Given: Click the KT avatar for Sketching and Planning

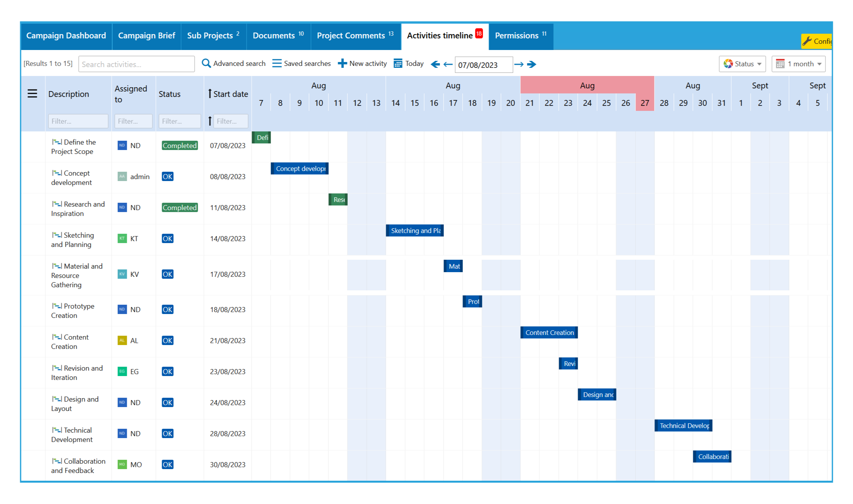Looking at the screenshot, I should pyautogui.click(x=122, y=238).
